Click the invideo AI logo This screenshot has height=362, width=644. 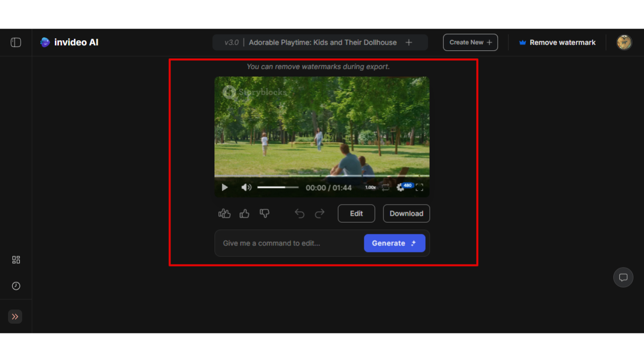[69, 42]
